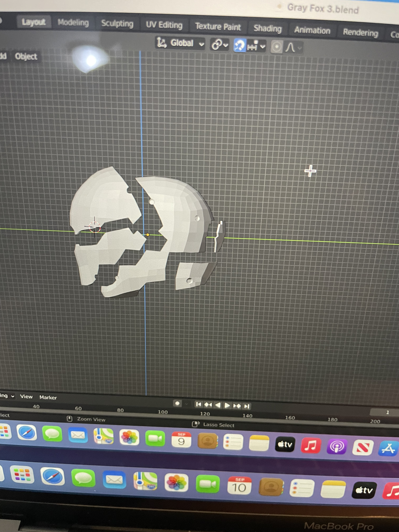
Task: Click frame 140 on the timeline ruler
Action: [248, 415]
